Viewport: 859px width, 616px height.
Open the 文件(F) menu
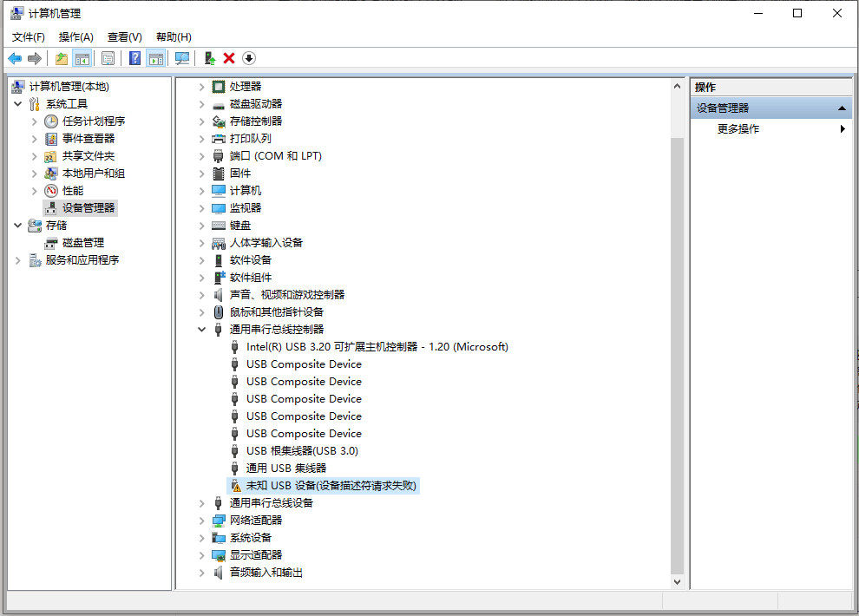pyautogui.click(x=29, y=36)
